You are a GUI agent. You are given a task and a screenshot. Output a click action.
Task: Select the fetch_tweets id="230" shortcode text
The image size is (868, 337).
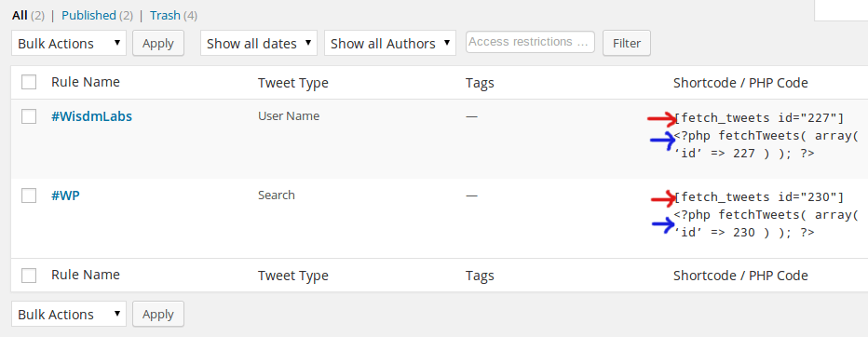coord(759,197)
